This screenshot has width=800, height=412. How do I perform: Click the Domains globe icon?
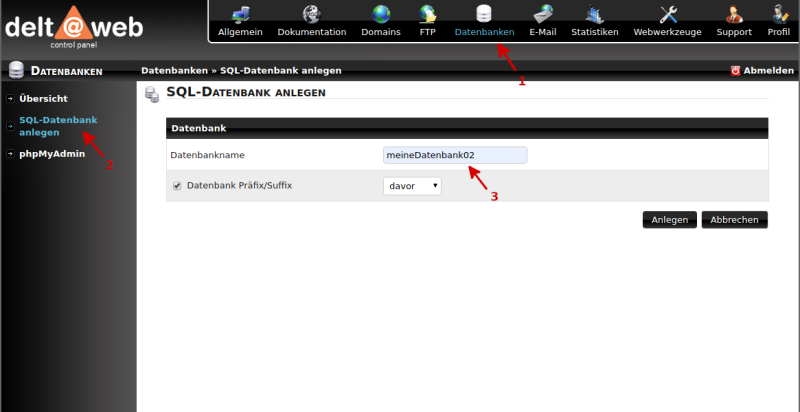click(380, 14)
